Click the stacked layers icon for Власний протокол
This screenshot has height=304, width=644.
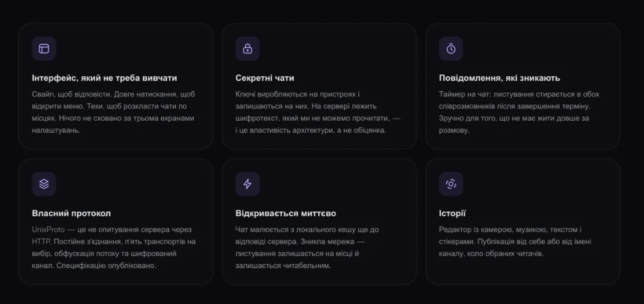pyautogui.click(x=44, y=184)
